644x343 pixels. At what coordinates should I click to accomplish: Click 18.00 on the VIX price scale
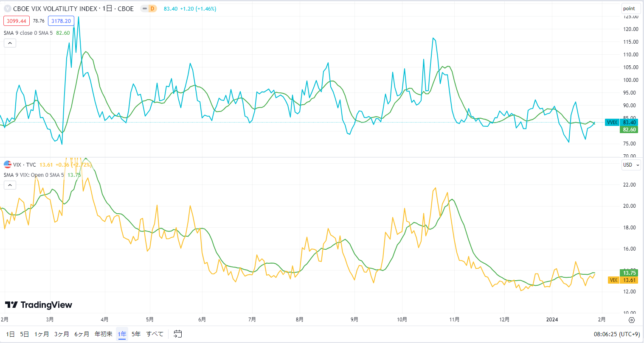coord(630,228)
